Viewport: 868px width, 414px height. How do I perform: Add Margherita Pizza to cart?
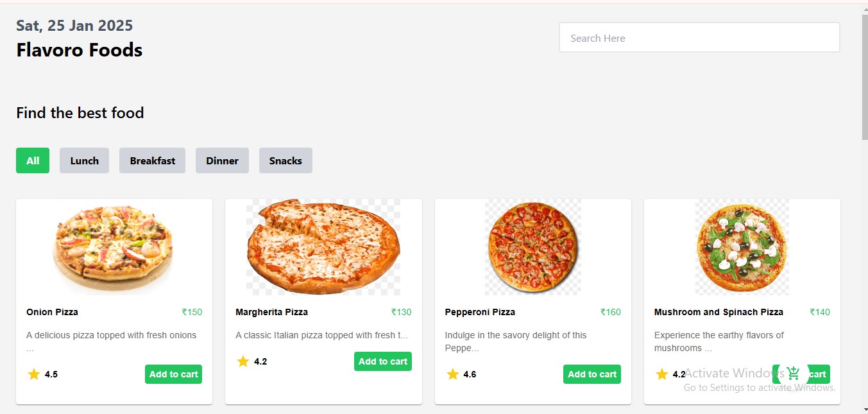[382, 361]
